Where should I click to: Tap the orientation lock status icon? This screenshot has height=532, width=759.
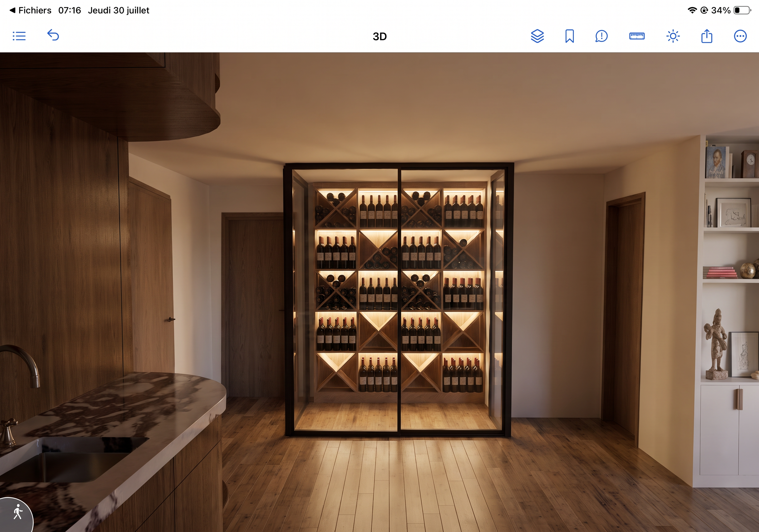tap(704, 10)
